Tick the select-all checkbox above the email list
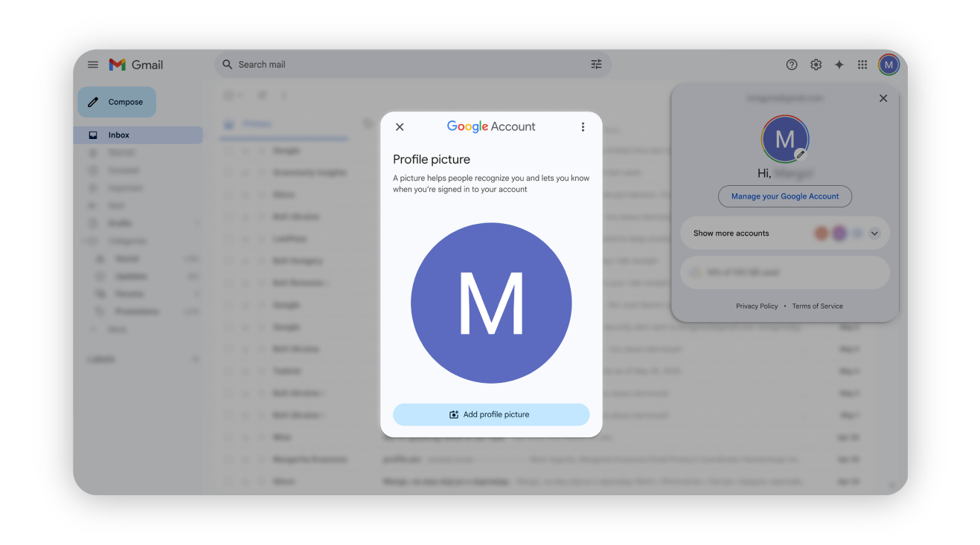Viewport: 980px width, 545px height. coord(228,95)
